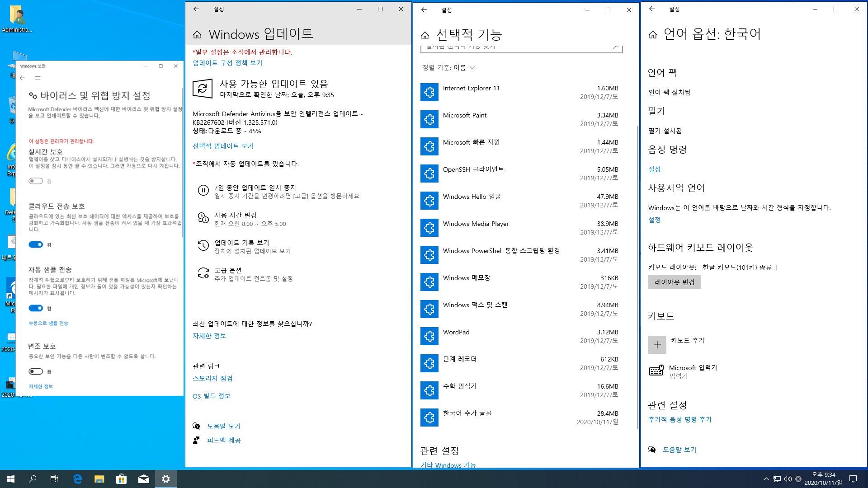Open change active hours clock icon
This screenshot has width=868, height=488.
pos(203,218)
